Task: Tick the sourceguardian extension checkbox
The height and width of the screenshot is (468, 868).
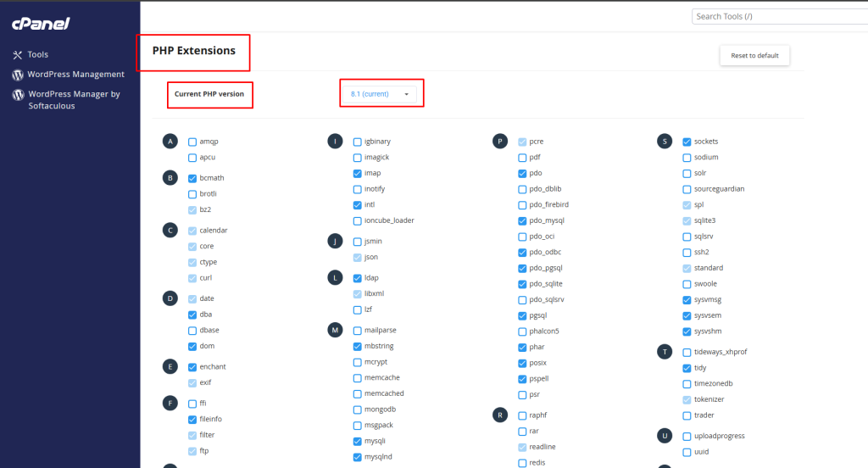Action: pos(687,189)
